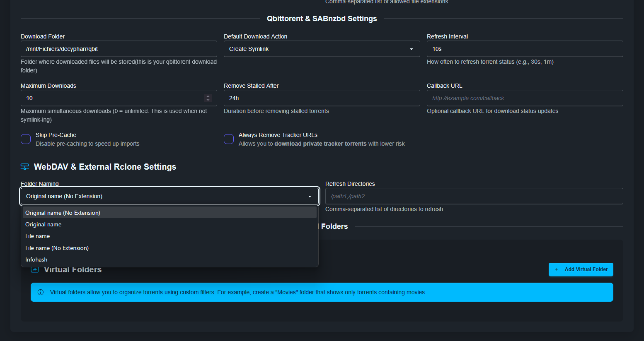Select the "File name" option without suffix
The height and width of the screenshot is (341, 644).
[x=38, y=236]
